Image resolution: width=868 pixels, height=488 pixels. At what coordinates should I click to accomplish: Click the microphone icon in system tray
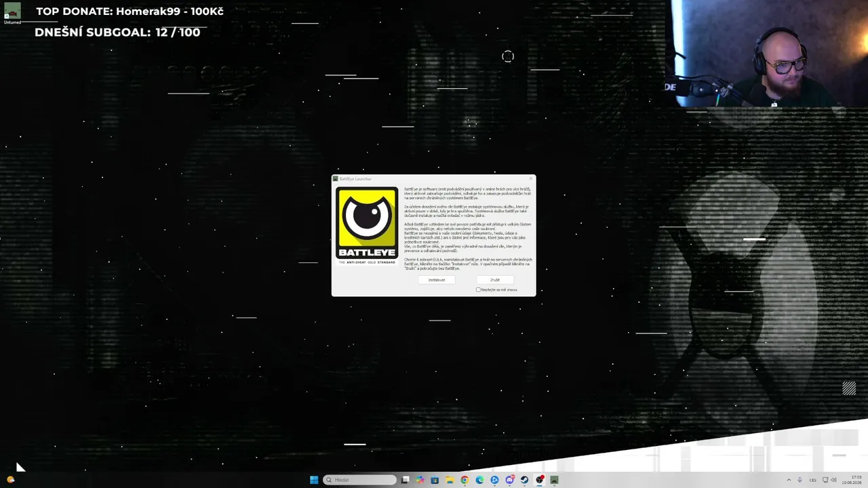(800, 480)
